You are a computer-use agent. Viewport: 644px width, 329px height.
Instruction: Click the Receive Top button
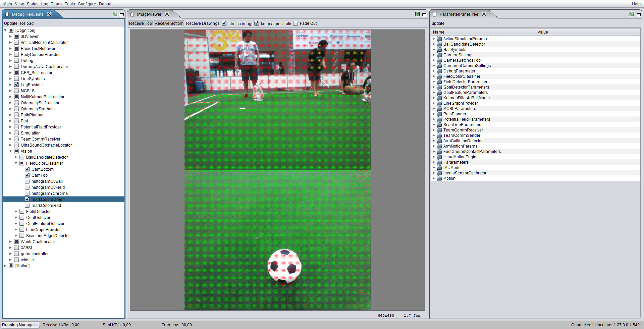point(140,23)
